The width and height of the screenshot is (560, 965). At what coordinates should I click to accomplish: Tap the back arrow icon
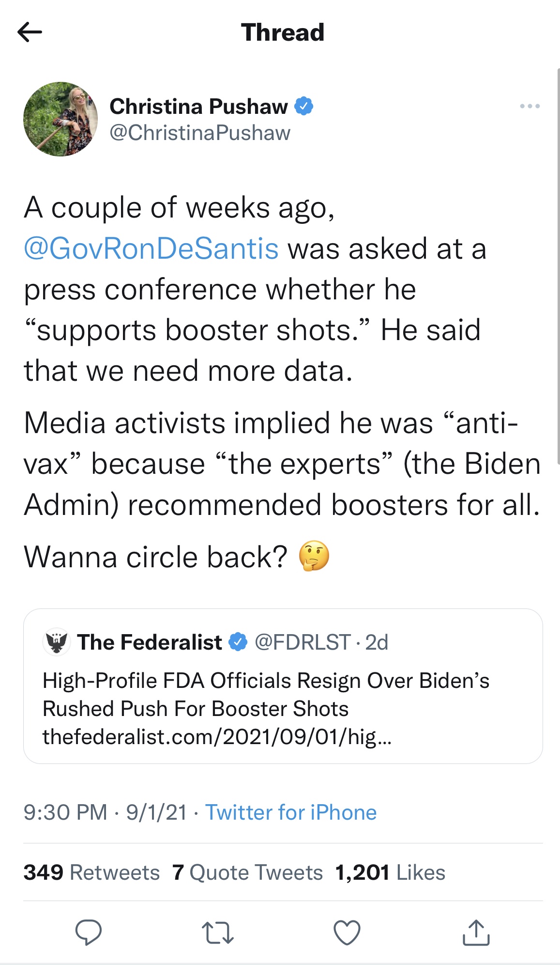click(x=30, y=32)
